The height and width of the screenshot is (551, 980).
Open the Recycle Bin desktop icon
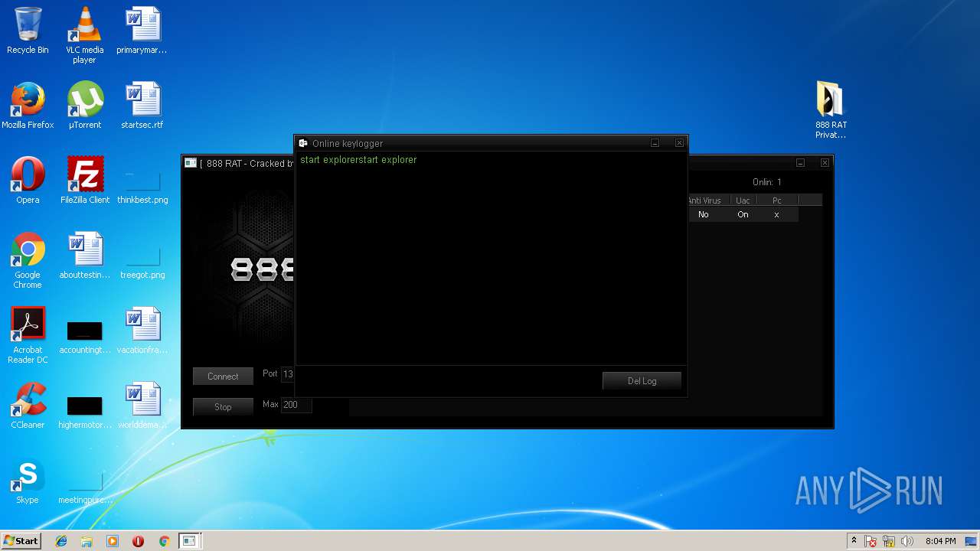28,31
